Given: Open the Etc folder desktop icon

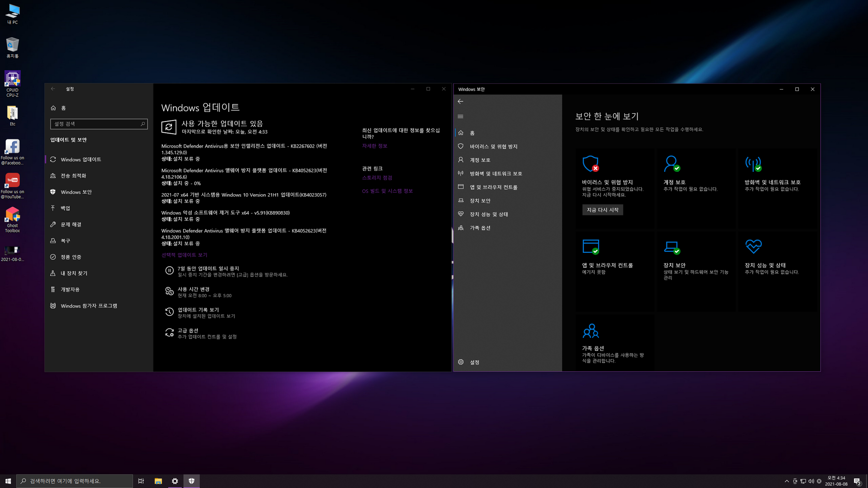Looking at the screenshot, I should point(13,116).
